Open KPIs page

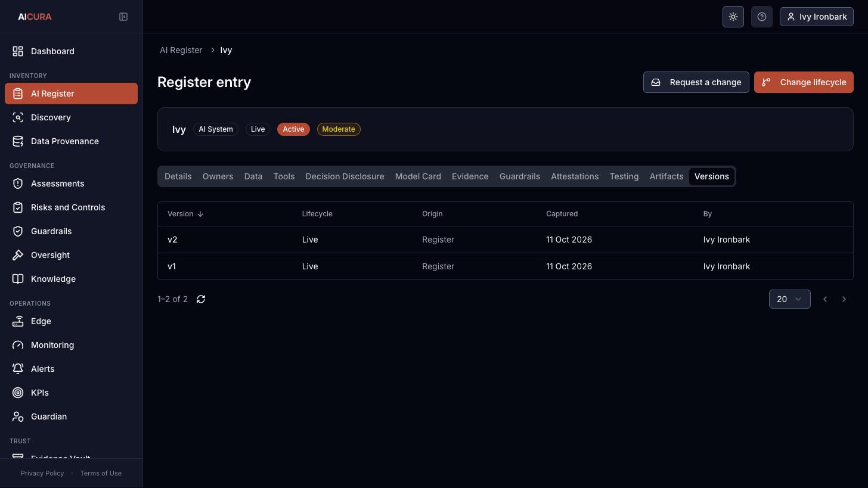tap(71, 393)
